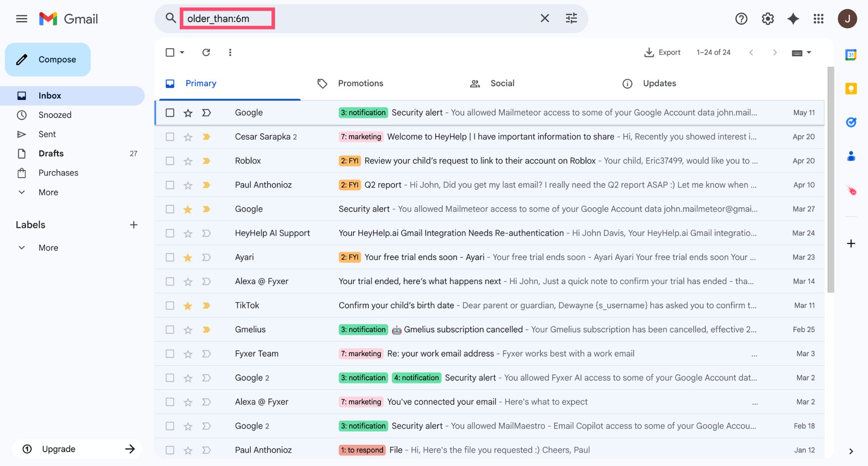This screenshot has height=466, width=868.
Task: Select the HeyHelp AI Support email checkbox
Action: (x=170, y=233)
